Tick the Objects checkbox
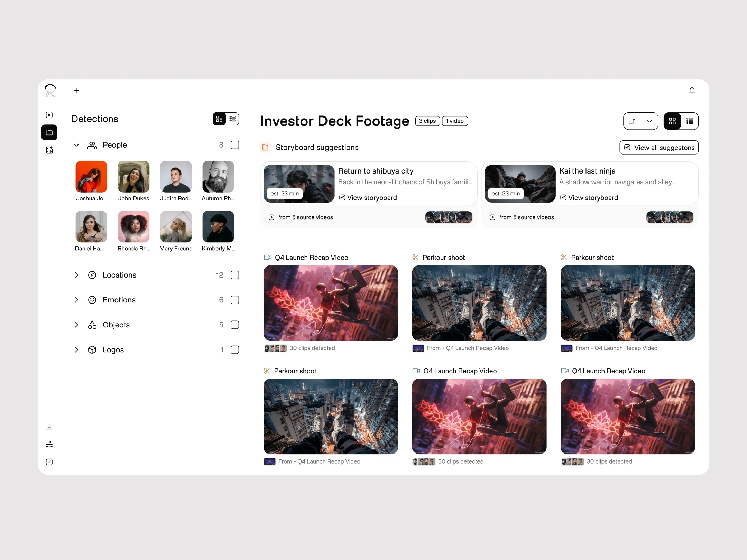Image resolution: width=747 pixels, height=560 pixels. point(235,325)
